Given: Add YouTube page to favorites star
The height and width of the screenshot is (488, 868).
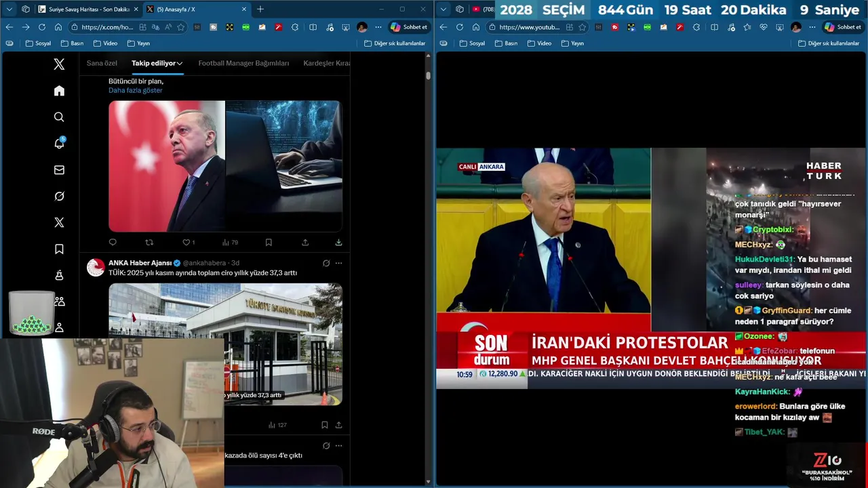Looking at the screenshot, I should tap(582, 27).
